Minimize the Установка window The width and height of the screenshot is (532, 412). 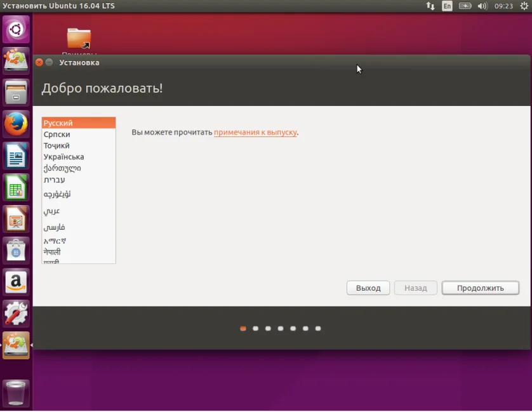(49, 62)
